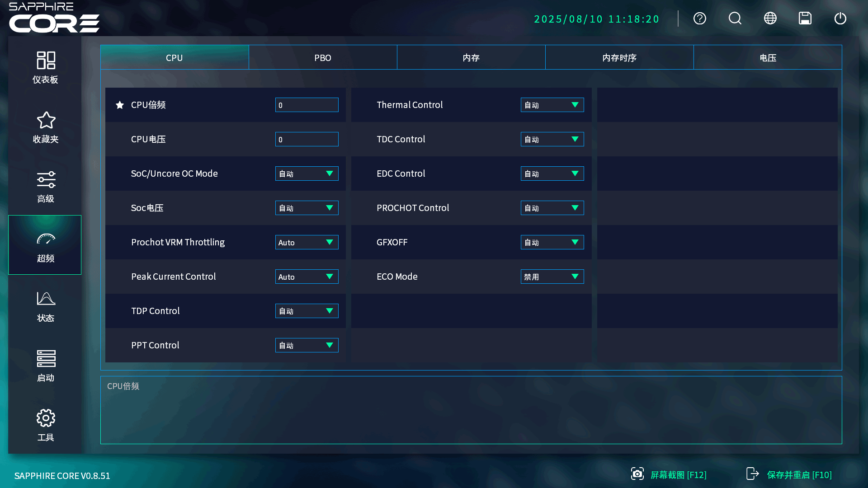
Task: Select the SoC/Uncore OC Mode label
Action: tap(175, 174)
